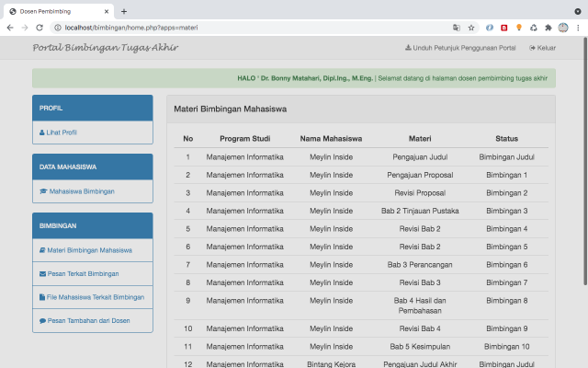Image resolution: width=588 pixels, height=368 pixels.
Task: Reload the page with the refresh icon
Action: [41, 28]
